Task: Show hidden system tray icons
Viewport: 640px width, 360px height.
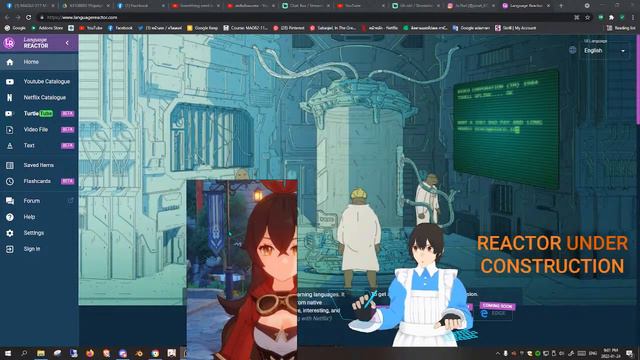Action: point(498,353)
